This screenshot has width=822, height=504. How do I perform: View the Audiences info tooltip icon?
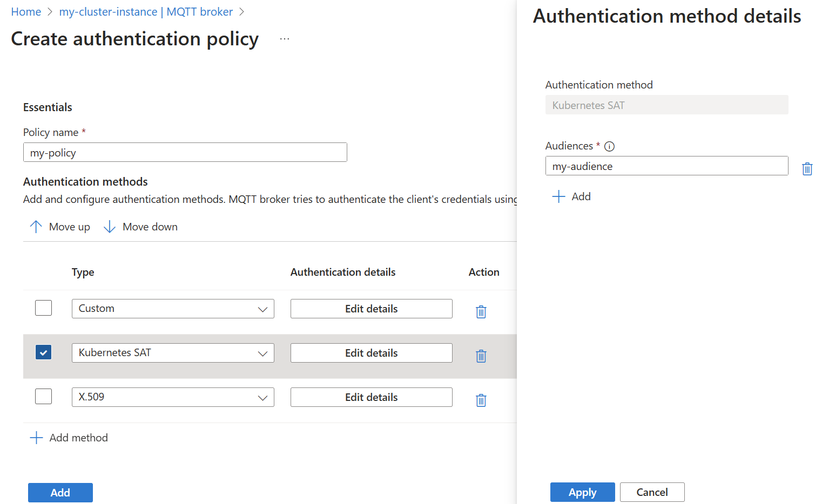tap(609, 146)
